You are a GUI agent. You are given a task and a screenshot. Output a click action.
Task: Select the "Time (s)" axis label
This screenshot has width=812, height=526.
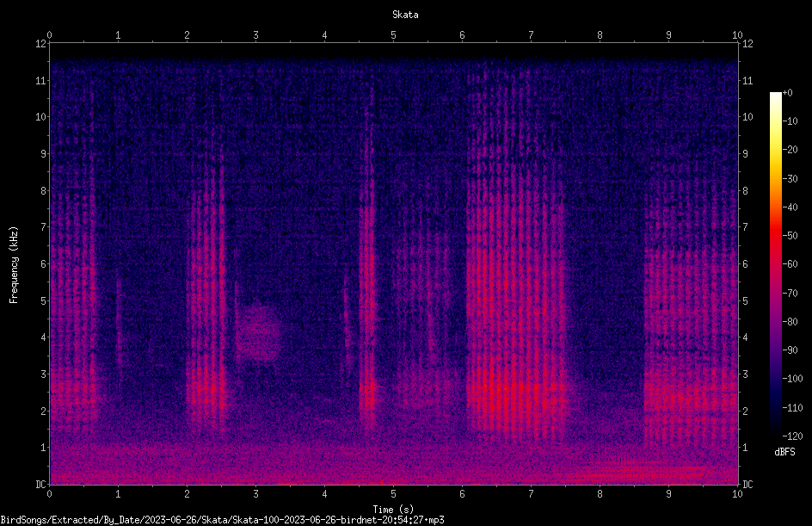[x=393, y=510]
